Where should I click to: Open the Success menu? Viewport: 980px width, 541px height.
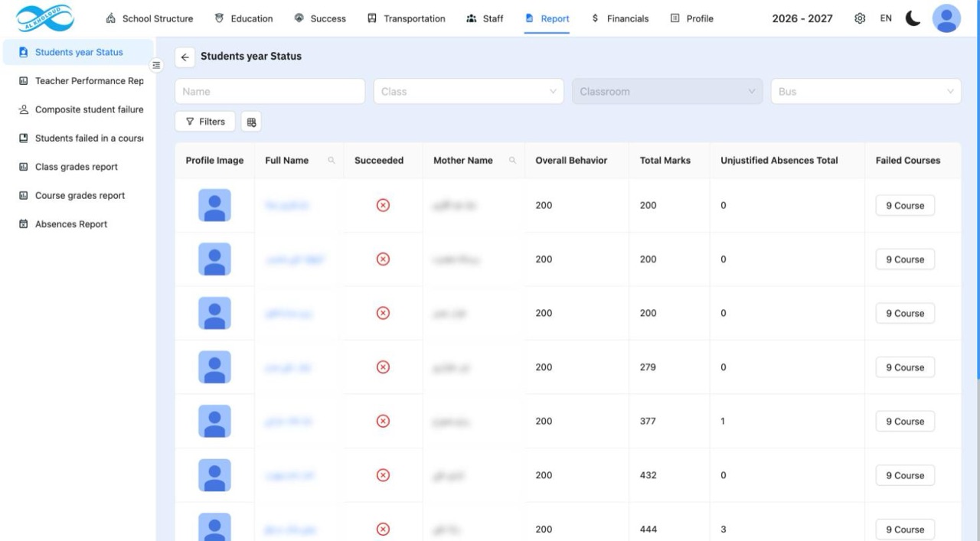(320, 19)
